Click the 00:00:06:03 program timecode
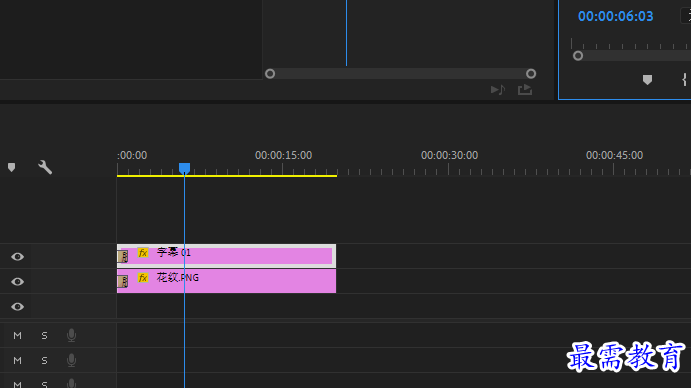The width and height of the screenshot is (691, 388). [x=615, y=16]
